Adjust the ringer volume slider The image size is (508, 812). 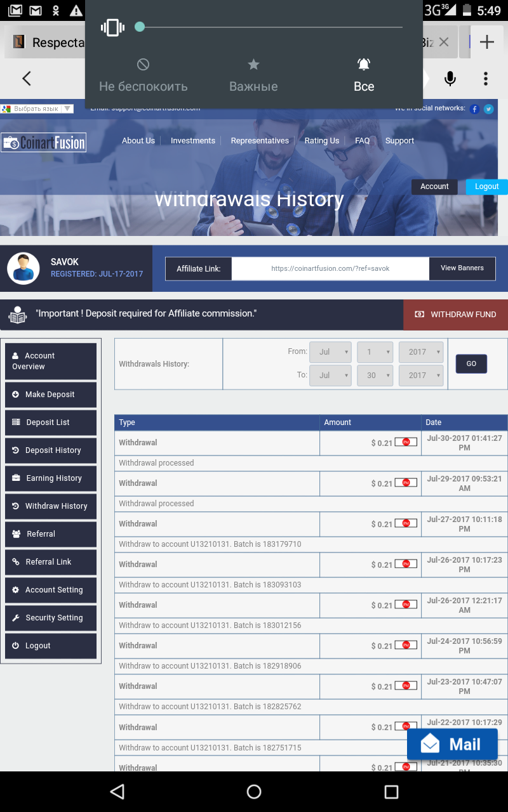tap(271, 27)
